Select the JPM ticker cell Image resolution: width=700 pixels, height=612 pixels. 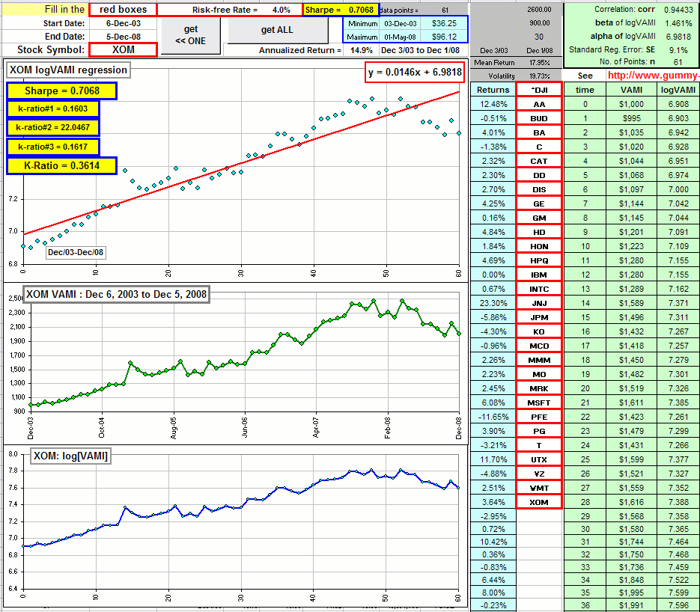coord(539,318)
